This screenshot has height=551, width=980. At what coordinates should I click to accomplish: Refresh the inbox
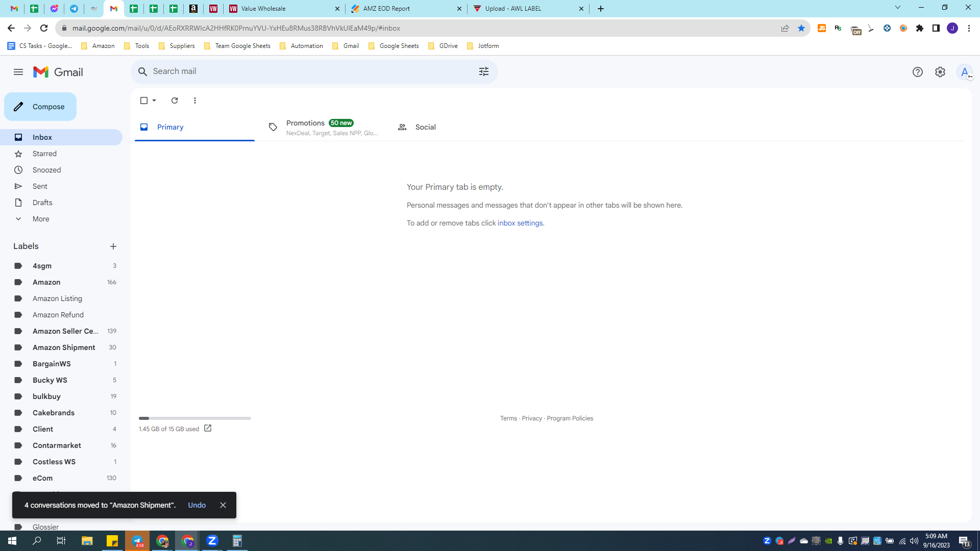tap(175, 101)
